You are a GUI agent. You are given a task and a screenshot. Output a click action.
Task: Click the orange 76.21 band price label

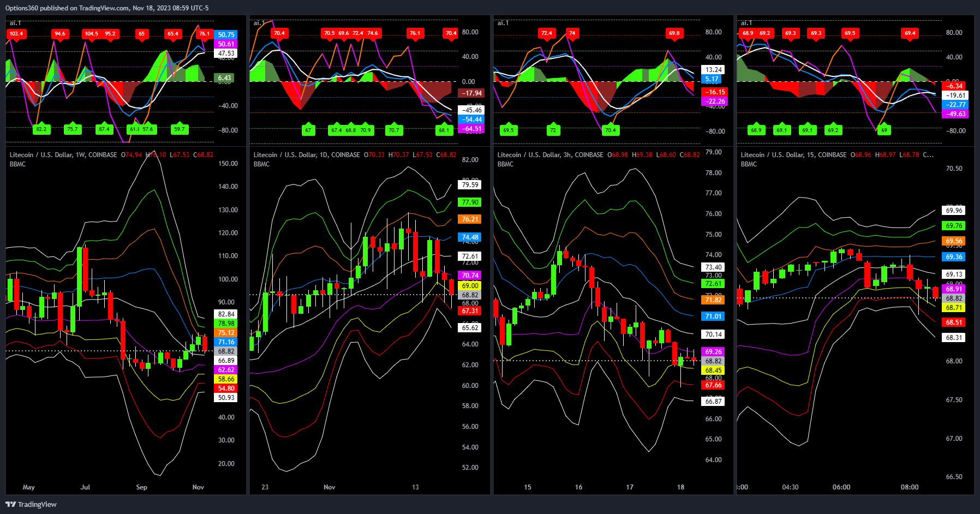[470, 219]
